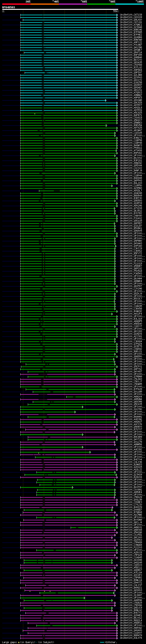Click the UniRef100_B9EU54 label
This screenshot has width=146, height=644.
pyautogui.click(x=131, y=125)
